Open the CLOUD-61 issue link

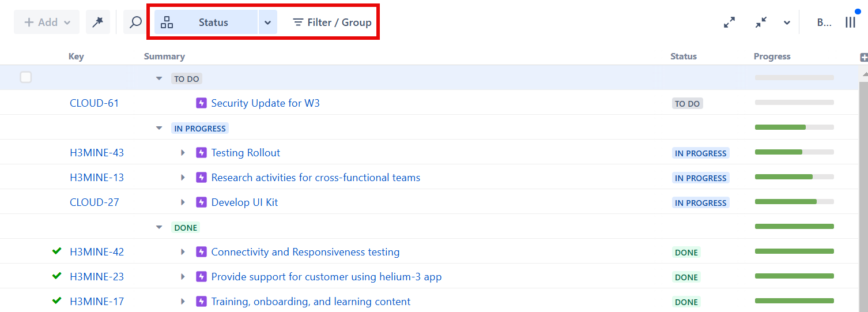94,103
